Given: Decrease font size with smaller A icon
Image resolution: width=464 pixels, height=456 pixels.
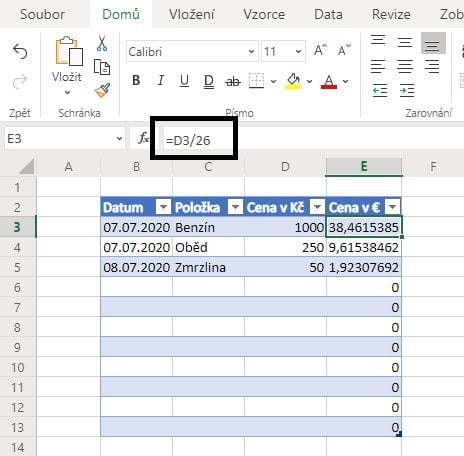Looking at the screenshot, I should point(344,51).
